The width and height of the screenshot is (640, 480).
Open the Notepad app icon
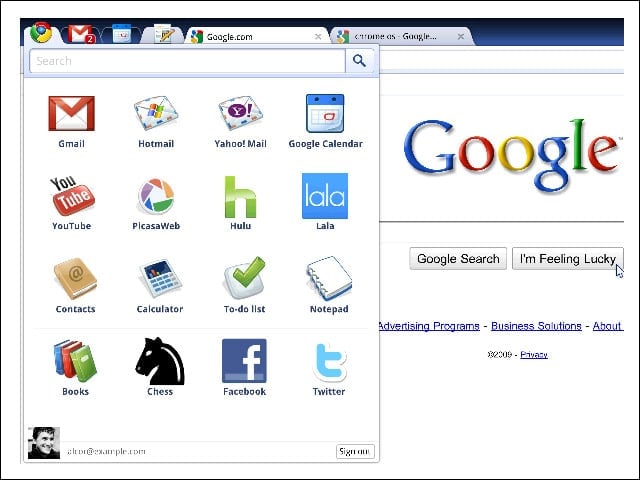(x=329, y=278)
